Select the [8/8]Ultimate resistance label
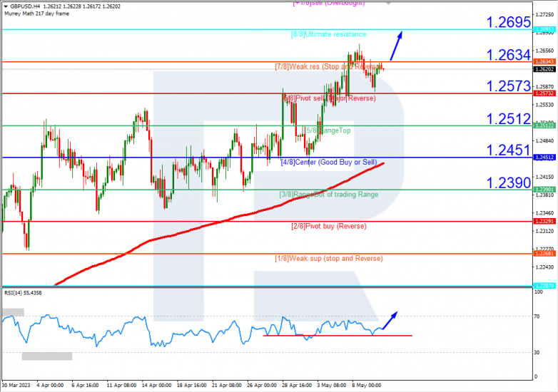The width and height of the screenshot is (558, 392). click(x=328, y=34)
